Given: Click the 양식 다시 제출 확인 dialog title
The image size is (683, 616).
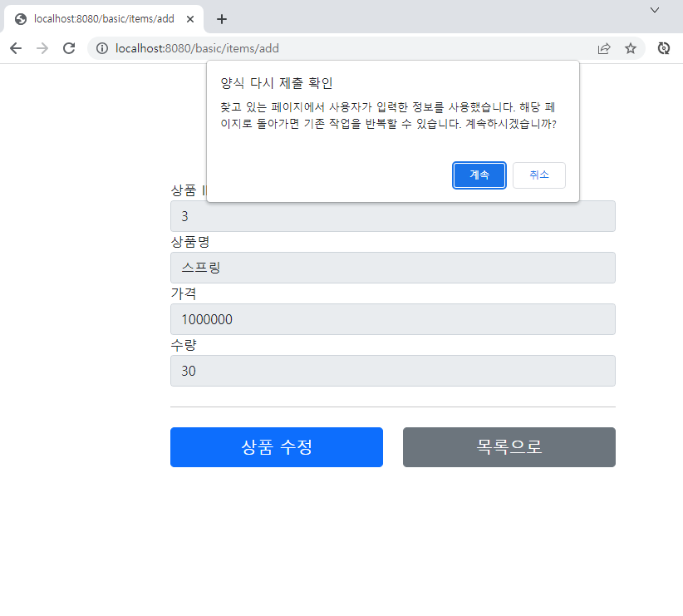Looking at the screenshot, I should click(x=277, y=83).
